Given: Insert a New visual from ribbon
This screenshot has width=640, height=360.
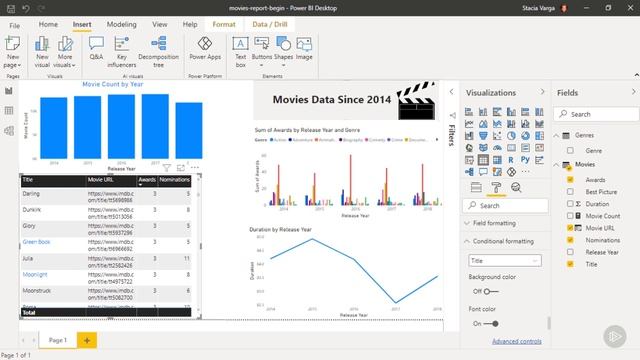Looking at the screenshot, I should [42, 52].
